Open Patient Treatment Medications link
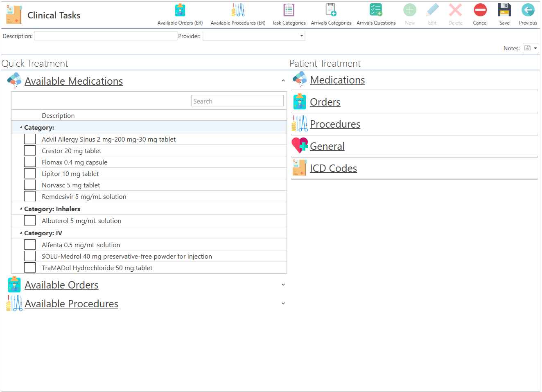The height and width of the screenshot is (392, 542). (x=337, y=80)
